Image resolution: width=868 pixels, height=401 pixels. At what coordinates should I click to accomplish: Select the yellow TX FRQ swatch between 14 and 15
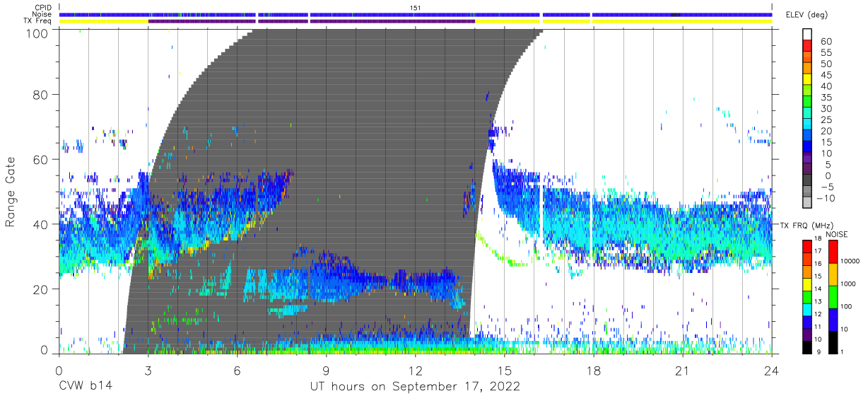click(x=807, y=284)
